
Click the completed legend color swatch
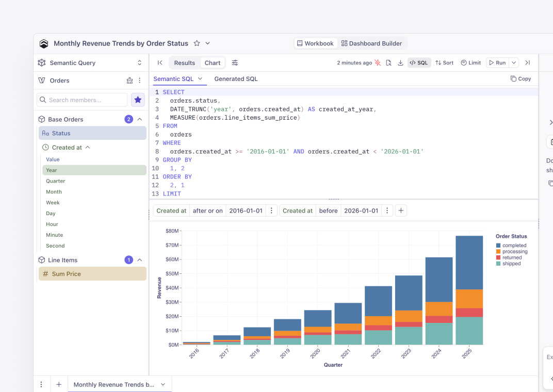[498, 246]
